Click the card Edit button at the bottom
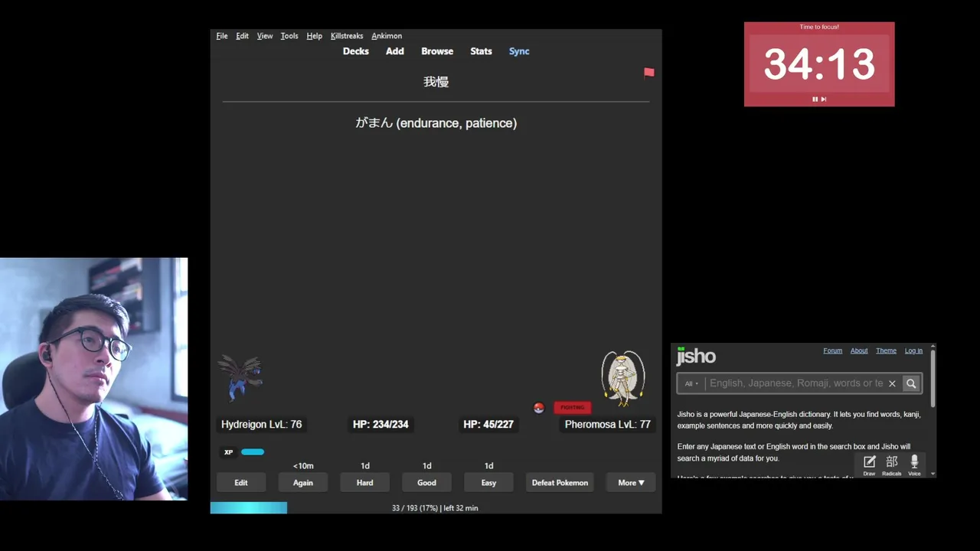Screen dimensions: 980x551 click(241, 483)
